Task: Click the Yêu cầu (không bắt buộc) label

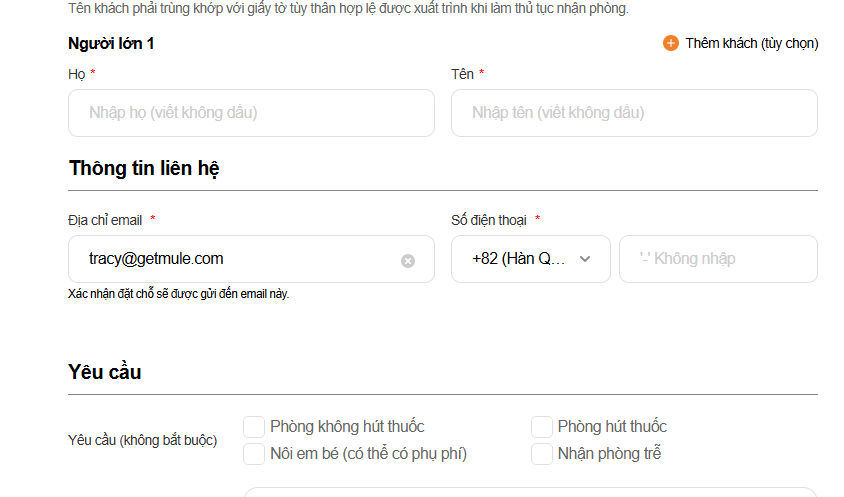Action: click(x=142, y=440)
